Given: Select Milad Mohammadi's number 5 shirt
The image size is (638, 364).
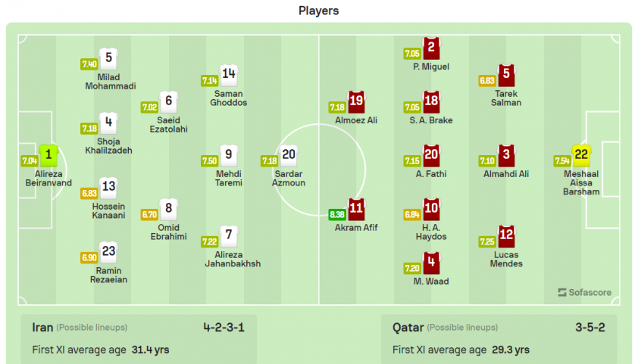Looking at the screenshot, I should (108, 58).
